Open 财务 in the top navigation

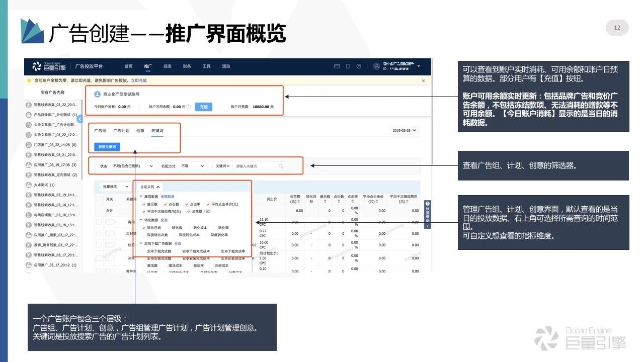click(x=187, y=66)
